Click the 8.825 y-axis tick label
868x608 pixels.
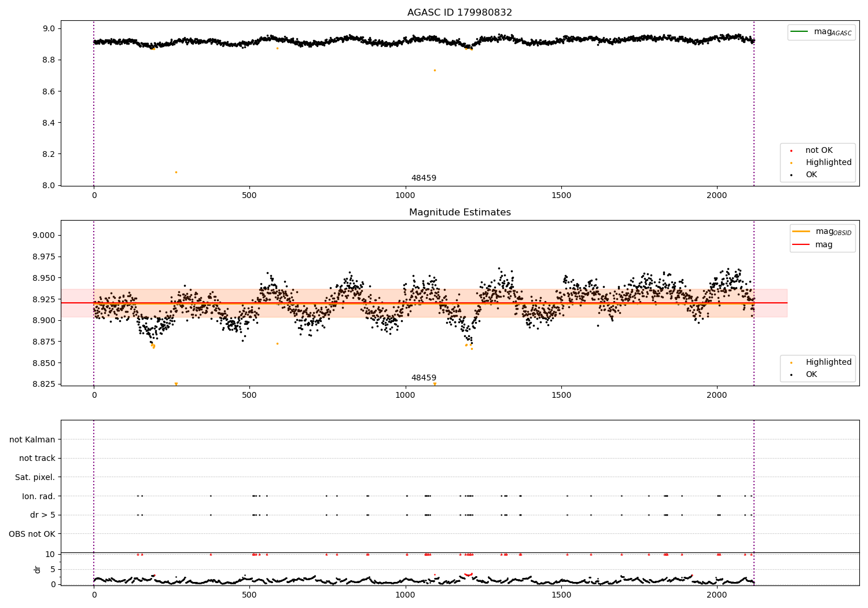[44, 384]
